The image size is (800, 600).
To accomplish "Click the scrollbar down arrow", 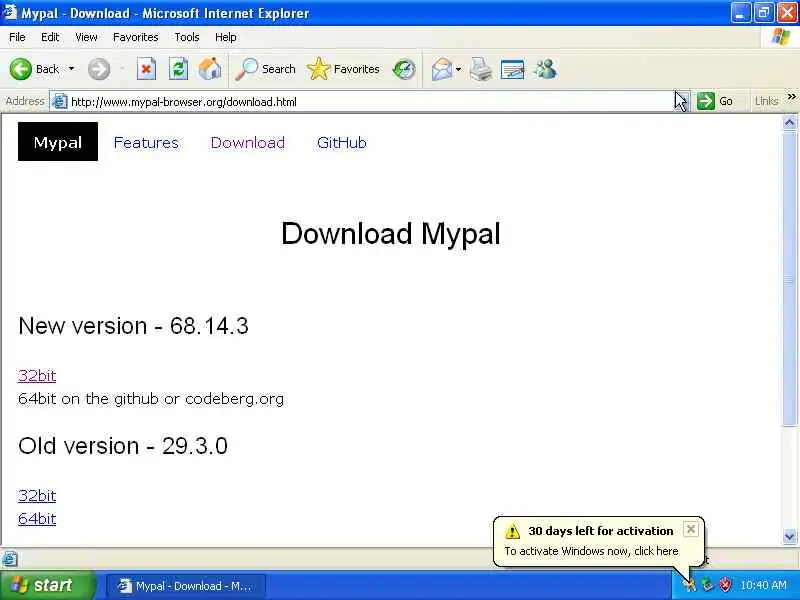I will [789, 536].
